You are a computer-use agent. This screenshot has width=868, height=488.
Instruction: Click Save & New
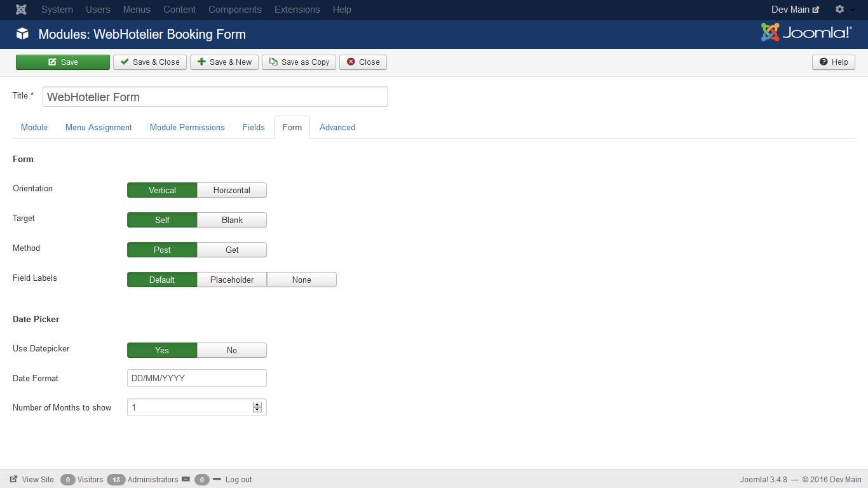tap(224, 62)
